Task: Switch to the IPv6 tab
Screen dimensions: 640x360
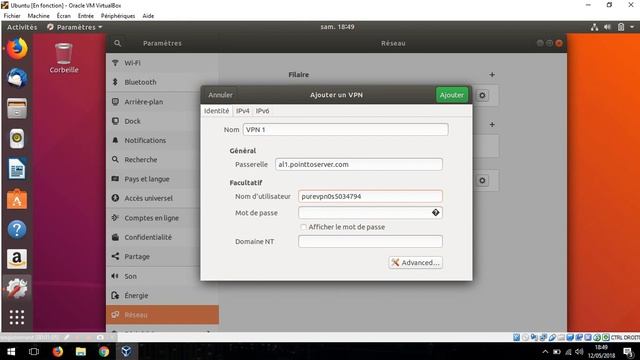Action: pos(262,111)
